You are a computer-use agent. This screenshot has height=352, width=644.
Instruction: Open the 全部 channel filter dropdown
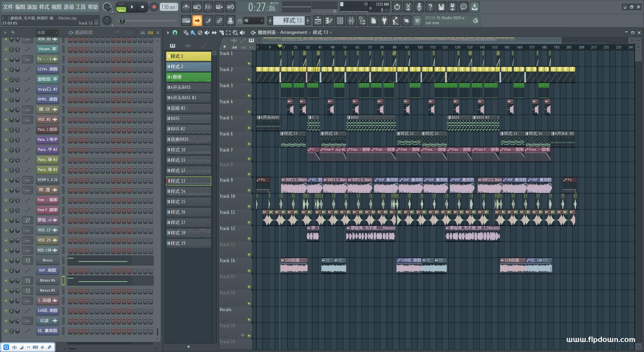click(47, 33)
